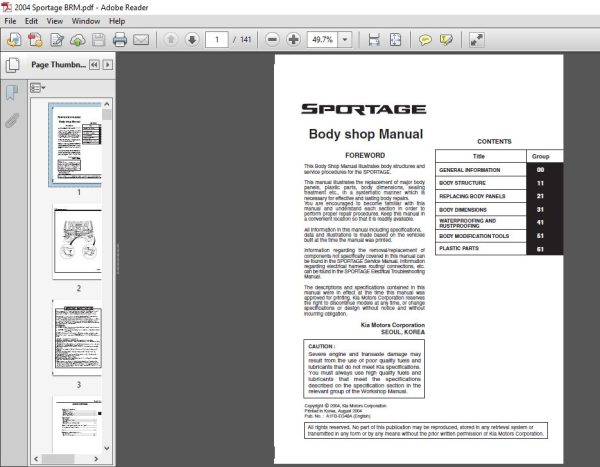Click the total page count 141 label
Viewport: 600px width, 467px height.
tap(246, 39)
